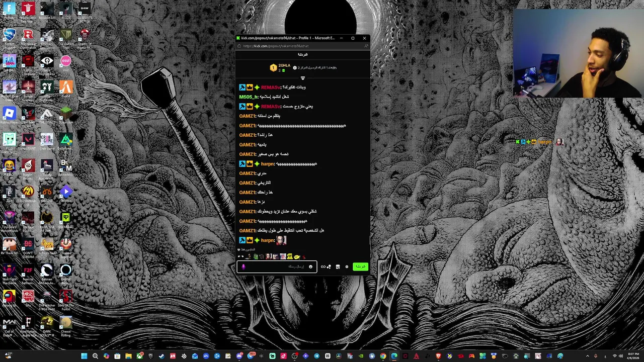The height and width of the screenshot is (362, 644).
Task: Launch VALORANT from the desktop
Action: pos(28,142)
